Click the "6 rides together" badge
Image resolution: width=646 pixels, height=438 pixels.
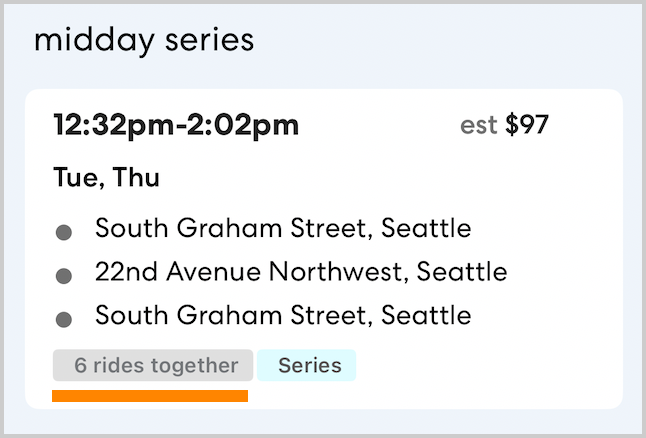153,366
